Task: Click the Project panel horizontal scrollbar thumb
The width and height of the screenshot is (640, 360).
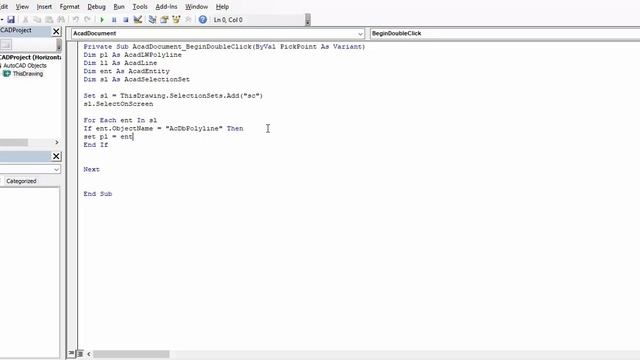Action: (x=13, y=142)
